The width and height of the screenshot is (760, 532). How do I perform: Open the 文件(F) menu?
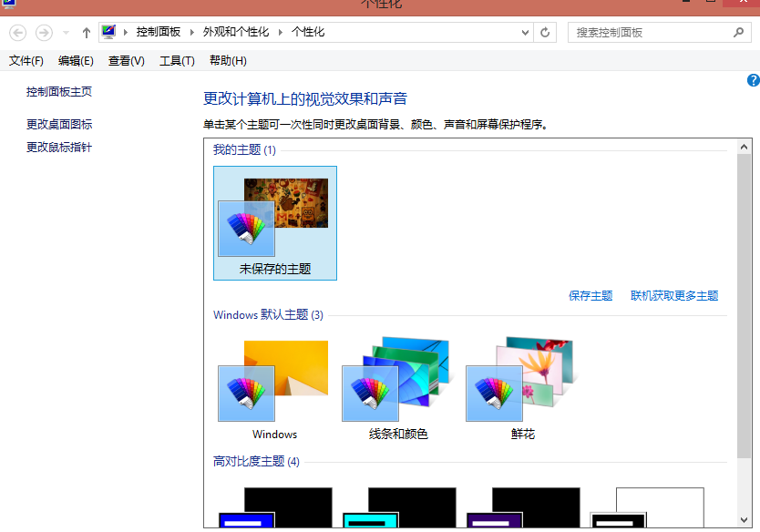(24, 61)
